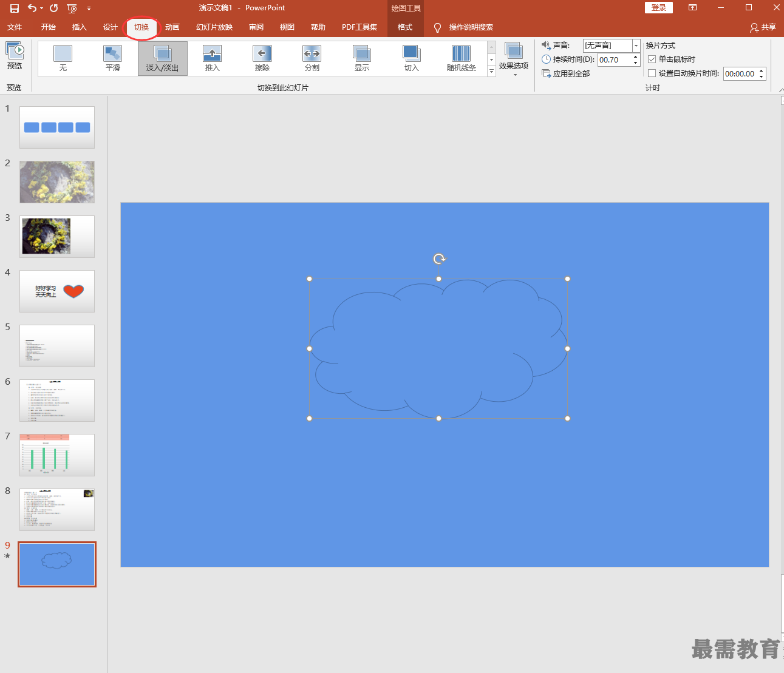Select the 平滑 morph transition
The image size is (784, 673).
click(x=113, y=58)
